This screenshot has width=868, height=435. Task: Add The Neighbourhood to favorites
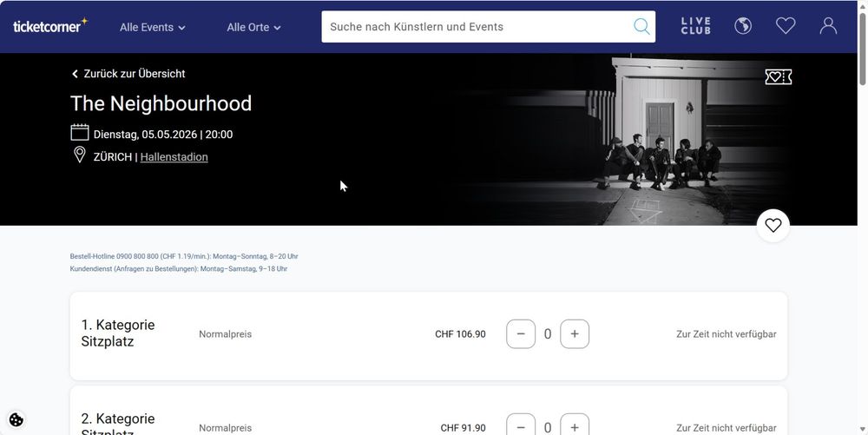tap(773, 226)
